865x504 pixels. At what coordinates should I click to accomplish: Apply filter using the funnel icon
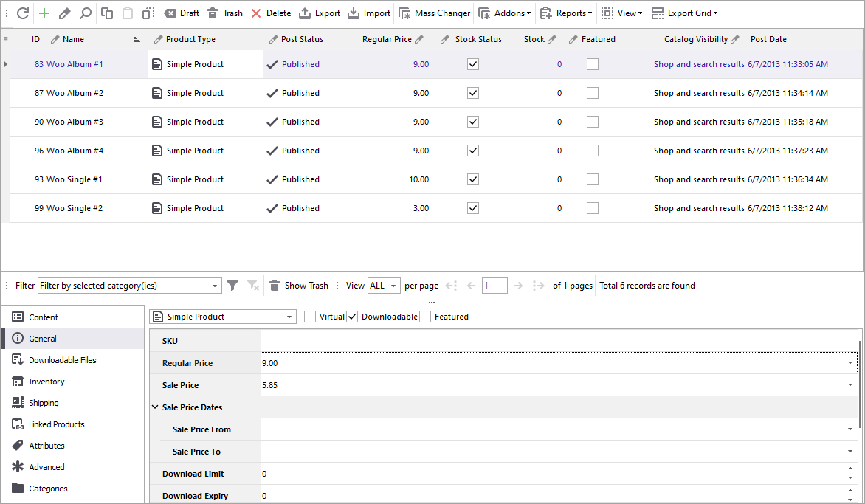click(x=232, y=286)
